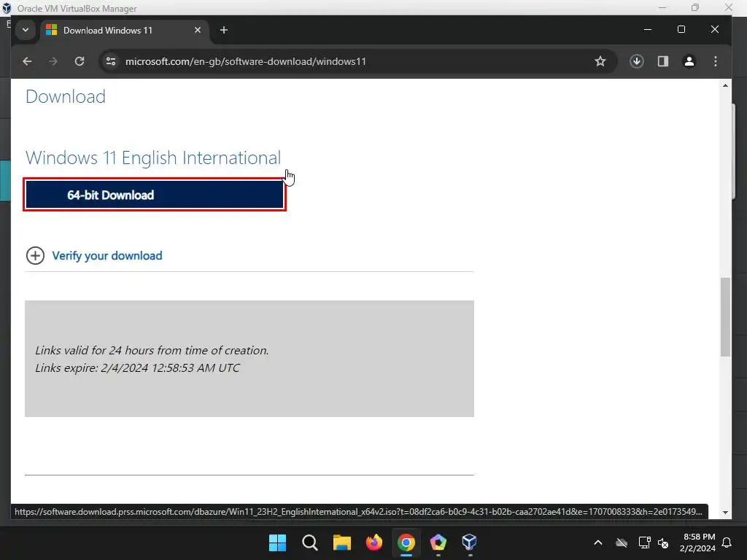Switch to VirtualBox from taskbar
This screenshot has width=747, height=560.
coord(469,542)
